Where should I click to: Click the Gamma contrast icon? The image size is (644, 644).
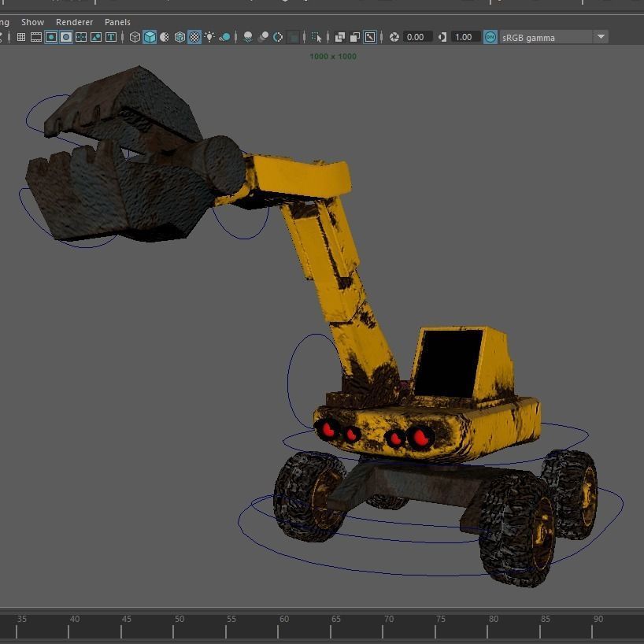(442, 37)
